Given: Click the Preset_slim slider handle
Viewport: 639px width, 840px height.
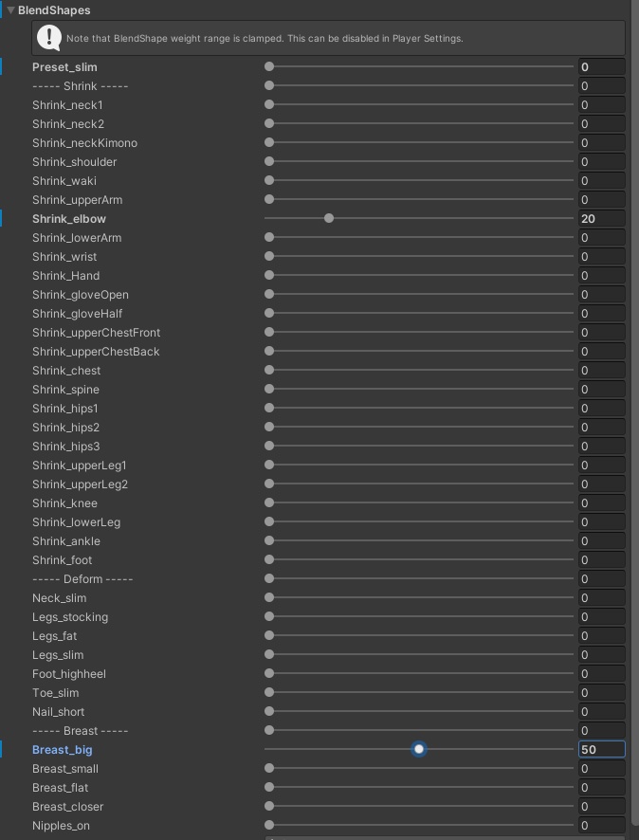Looking at the screenshot, I should coord(269,67).
